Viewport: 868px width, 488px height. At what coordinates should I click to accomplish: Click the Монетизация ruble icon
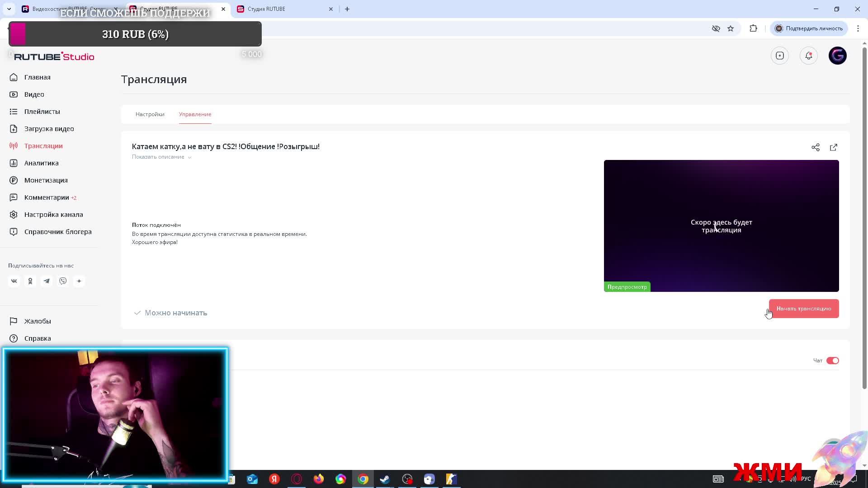[14, 180]
